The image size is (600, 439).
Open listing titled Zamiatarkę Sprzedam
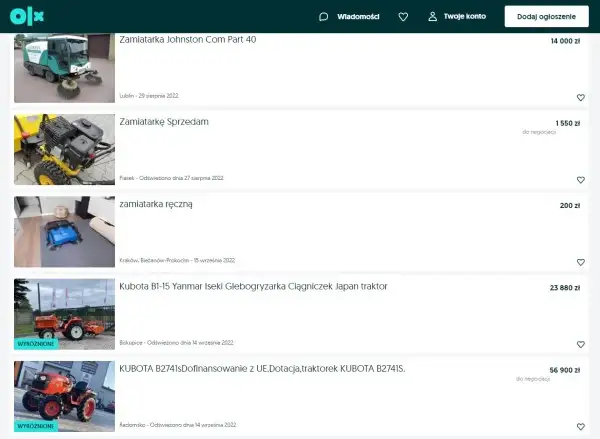coord(164,122)
